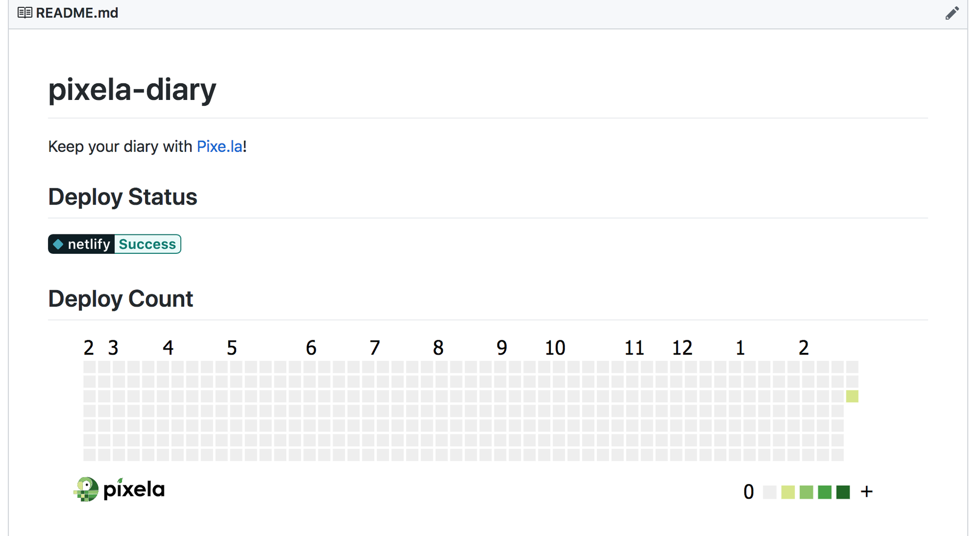Click the zero label in legend
The height and width of the screenshot is (536, 980).
pyautogui.click(x=749, y=492)
